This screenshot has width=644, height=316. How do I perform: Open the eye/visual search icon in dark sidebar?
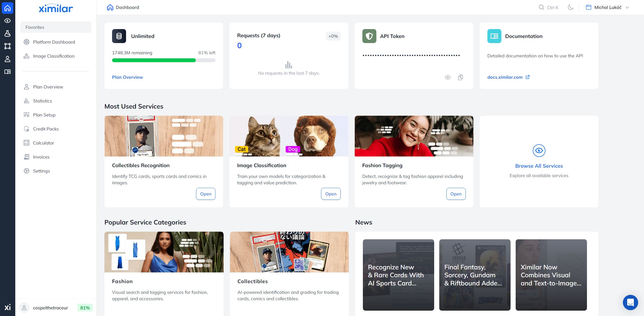point(7,21)
